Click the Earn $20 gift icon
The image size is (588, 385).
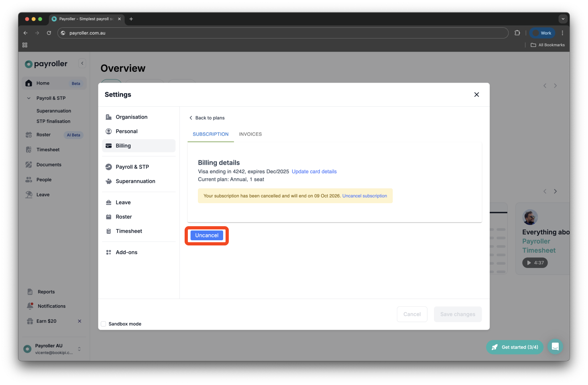coord(30,321)
